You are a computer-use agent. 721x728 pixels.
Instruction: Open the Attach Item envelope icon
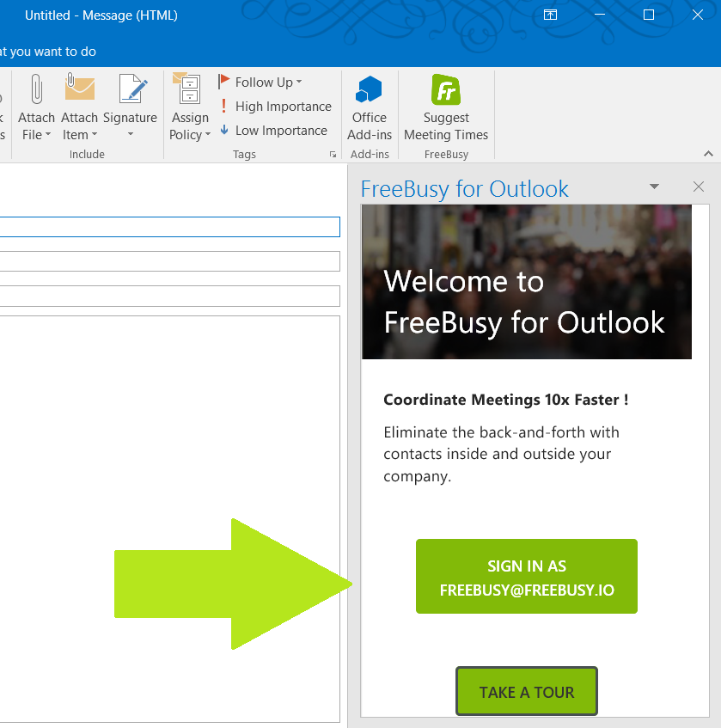[79, 87]
